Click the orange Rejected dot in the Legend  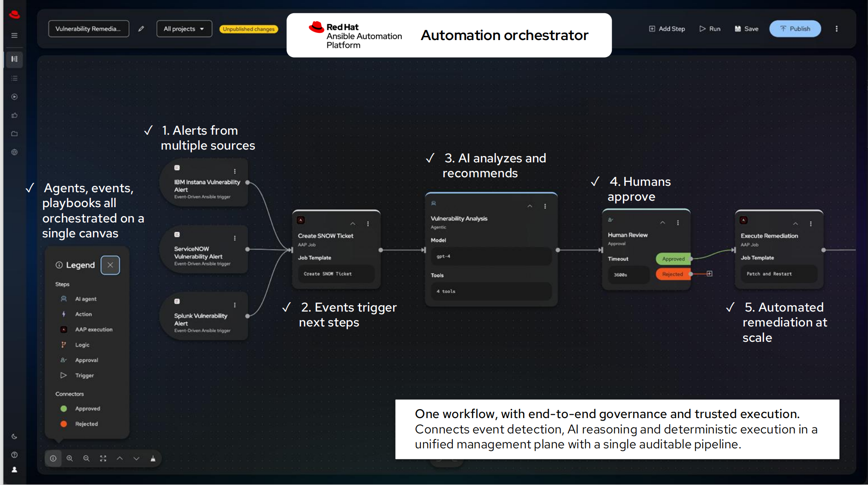pos(64,424)
